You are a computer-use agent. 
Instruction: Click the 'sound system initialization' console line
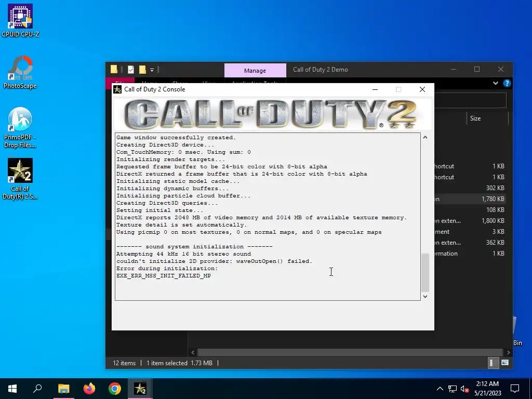194,247
